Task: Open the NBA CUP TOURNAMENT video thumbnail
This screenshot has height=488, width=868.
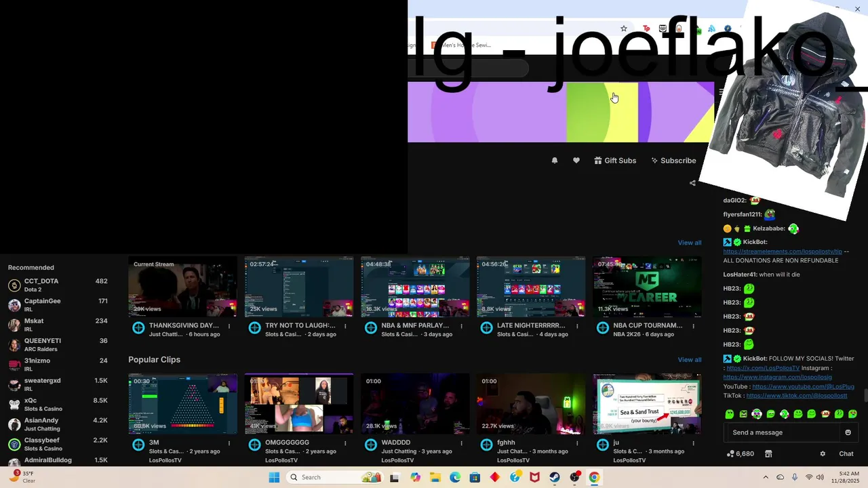Action: (x=647, y=287)
